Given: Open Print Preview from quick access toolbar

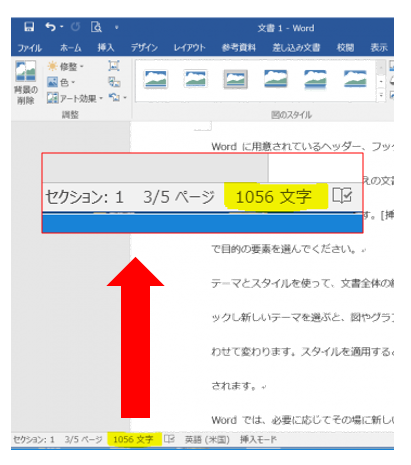Looking at the screenshot, I should [96, 27].
